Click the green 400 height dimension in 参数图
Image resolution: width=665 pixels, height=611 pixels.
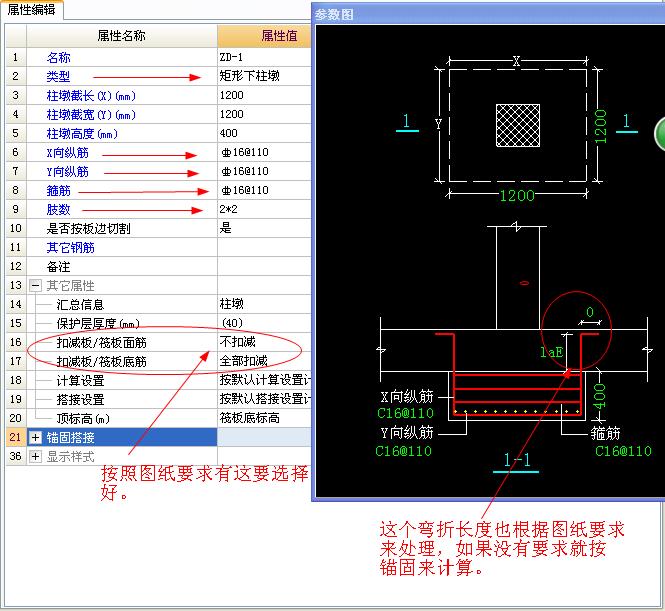tap(600, 396)
